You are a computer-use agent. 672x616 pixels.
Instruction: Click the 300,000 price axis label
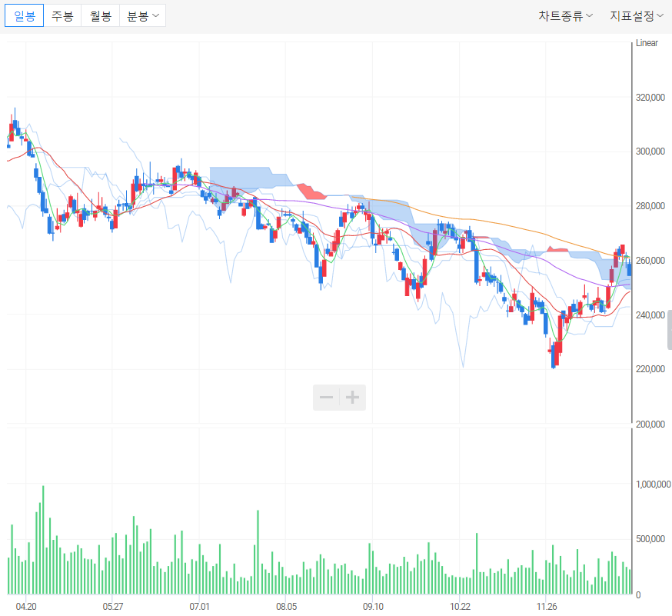pos(650,152)
